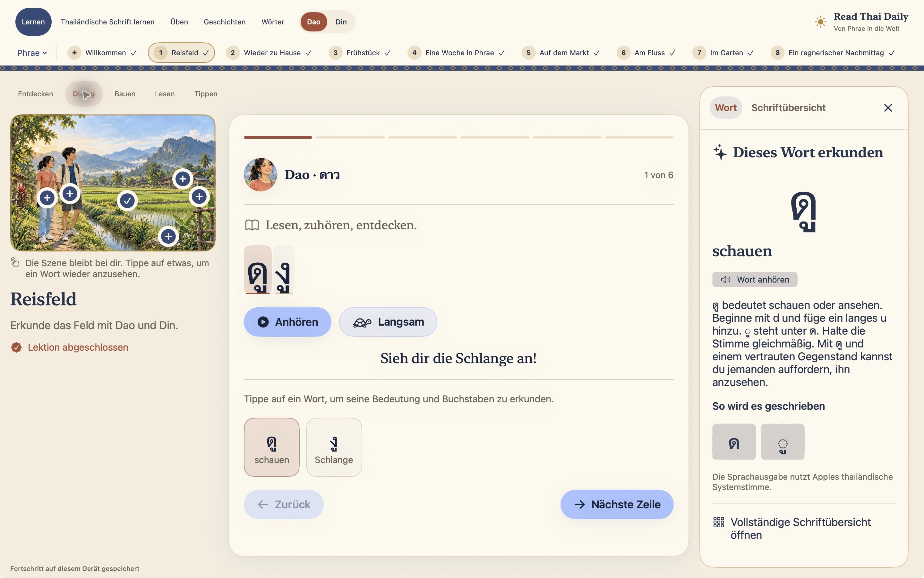Open chapter 8 Ein regnerischer Nachmittag
Viewport: 924px width, 578px height.
pyautogui.click(x=832, y=53)
